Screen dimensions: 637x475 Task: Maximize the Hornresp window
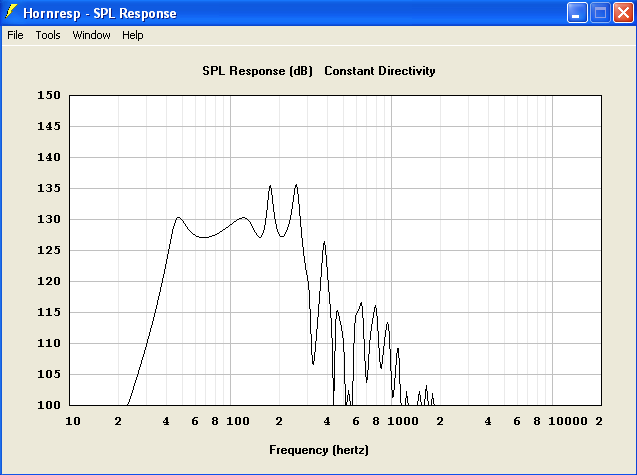pos(600,13)
